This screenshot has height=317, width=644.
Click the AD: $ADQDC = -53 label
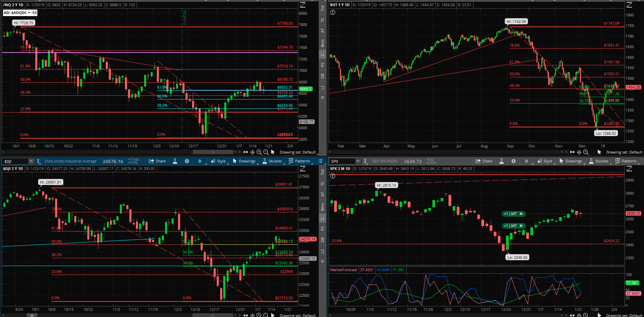20,13
